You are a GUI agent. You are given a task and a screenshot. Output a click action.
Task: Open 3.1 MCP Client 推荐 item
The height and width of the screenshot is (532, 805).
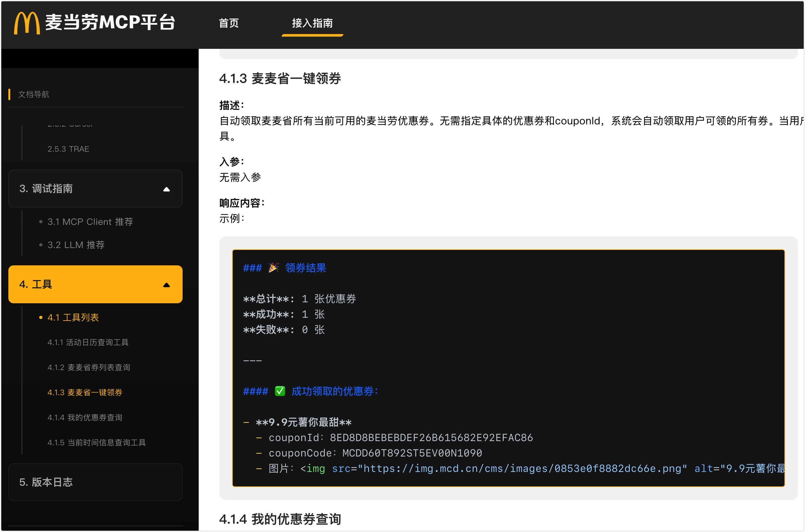point(90,222)
